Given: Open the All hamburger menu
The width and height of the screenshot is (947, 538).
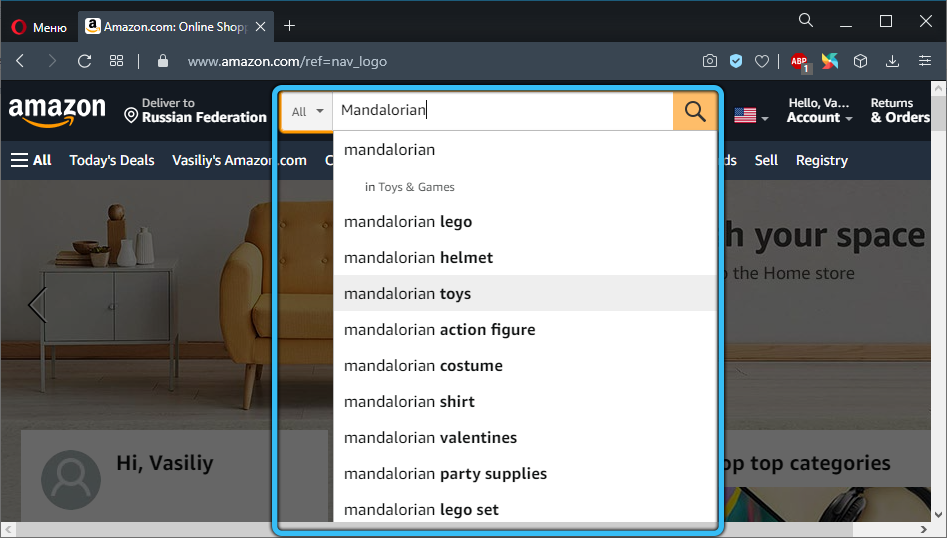Looking at the screenshot, I should (31, 160).
